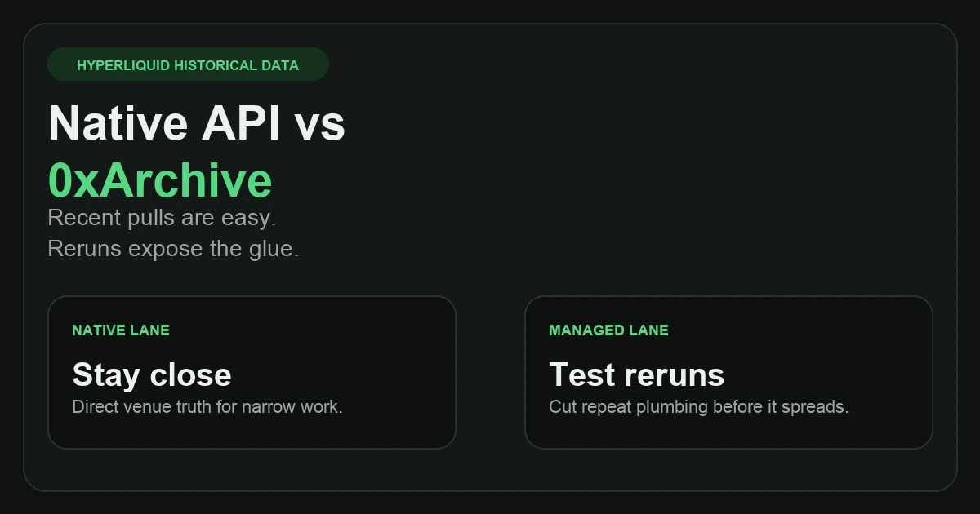
Task: Click the word "DATA" in the badge
Action: [x=282, y=65]
